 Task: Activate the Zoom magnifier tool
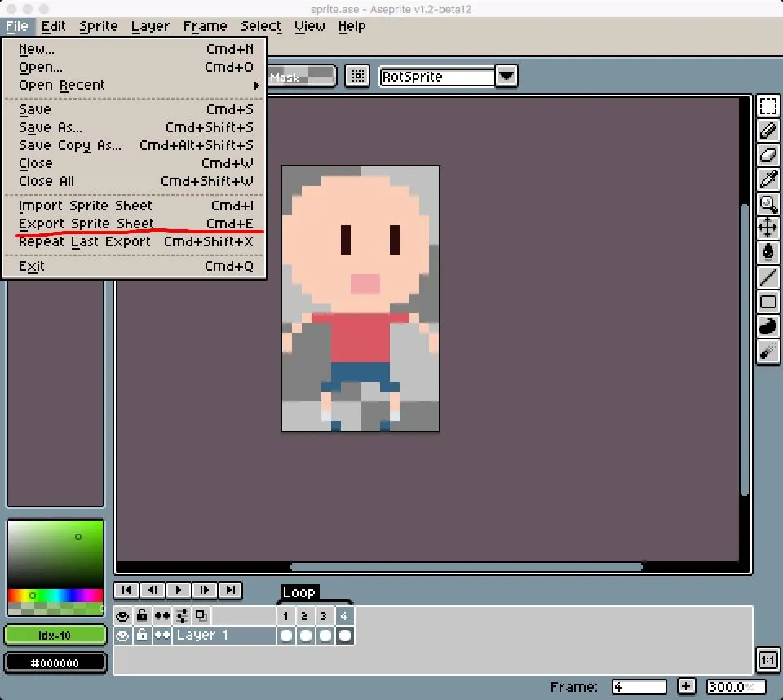[x=768, y=203]
